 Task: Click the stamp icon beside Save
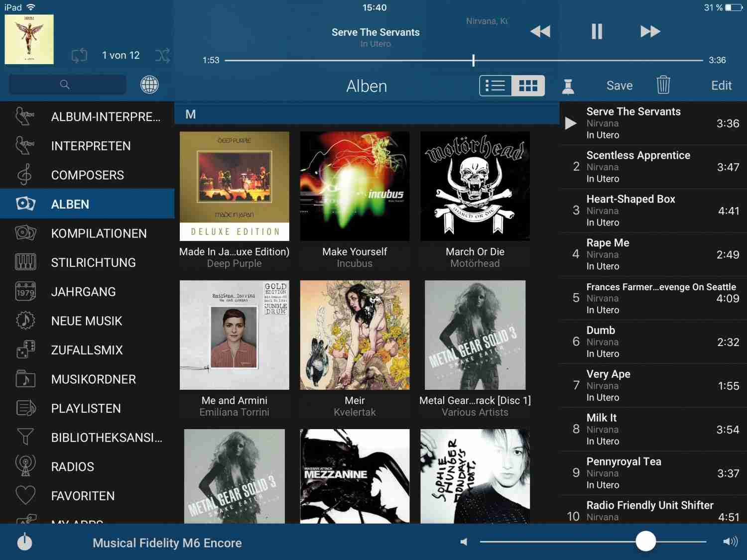click(x=568, y=86)
